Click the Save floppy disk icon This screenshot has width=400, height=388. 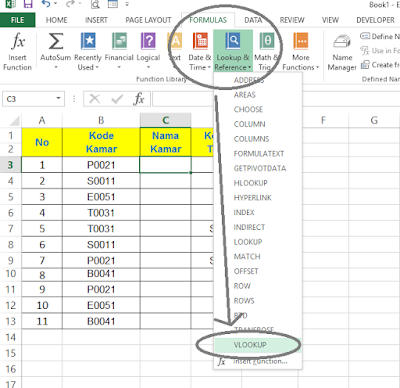pyautogui.click(x=28, y=4)
